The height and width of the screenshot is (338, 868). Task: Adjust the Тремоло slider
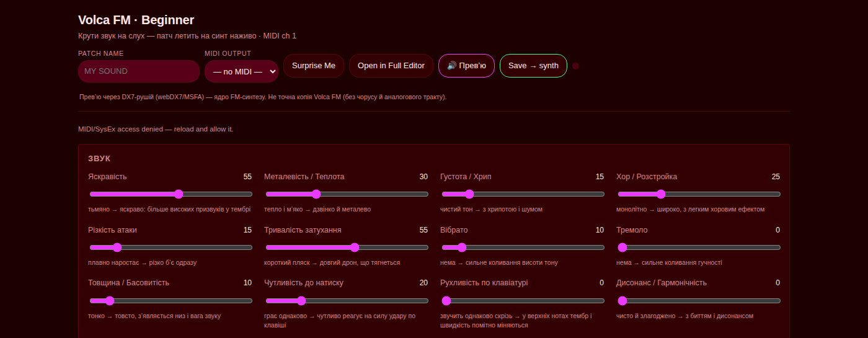click(698, 247)
